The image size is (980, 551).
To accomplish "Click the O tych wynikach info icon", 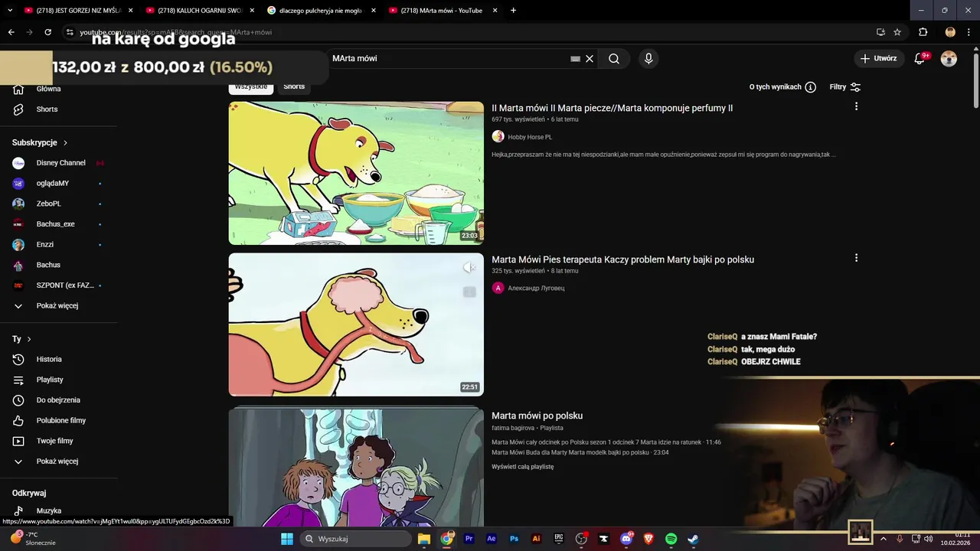I will coord(810,87).
